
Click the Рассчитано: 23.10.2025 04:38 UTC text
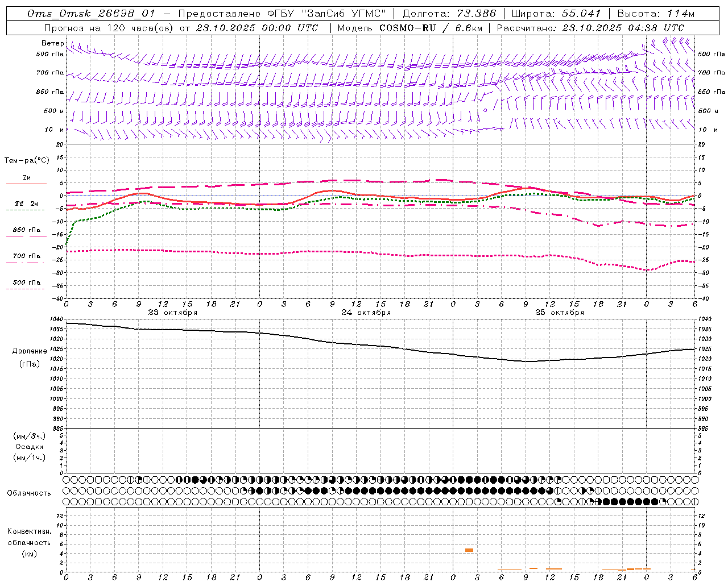[x=590, y=28]
